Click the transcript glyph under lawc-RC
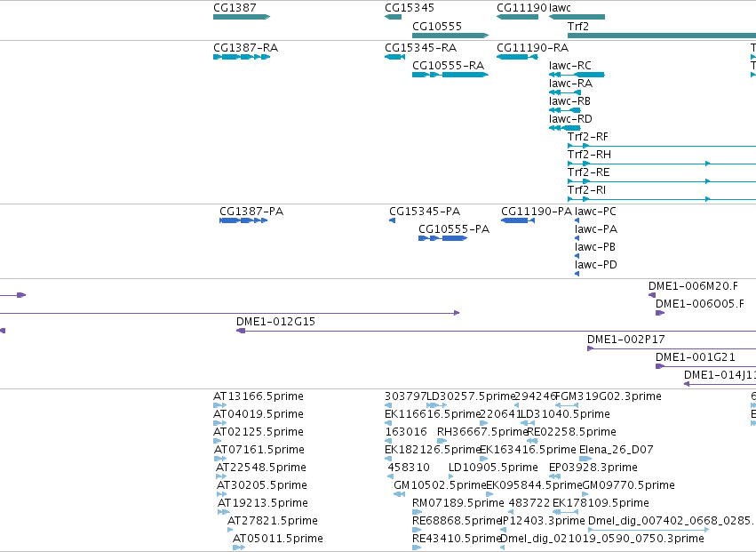The height and width of the screenshot is (552, 756). click(x=577, y=75)
